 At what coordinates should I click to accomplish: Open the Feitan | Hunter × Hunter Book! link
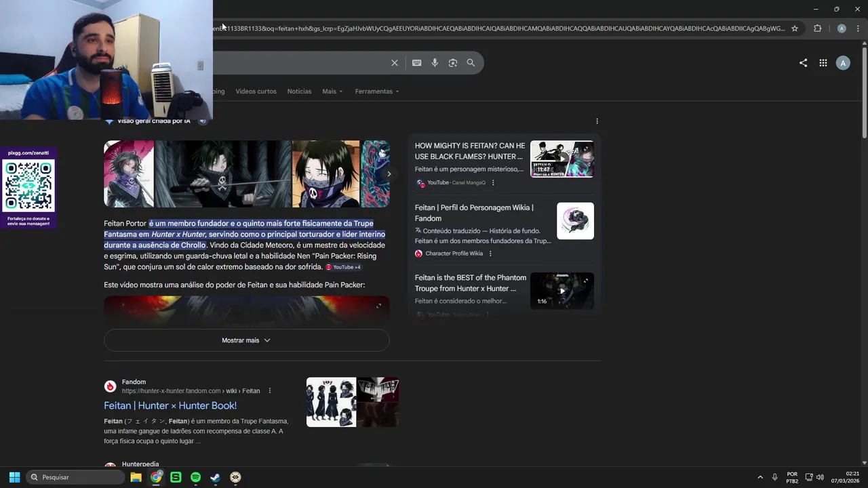coord(170,405)
